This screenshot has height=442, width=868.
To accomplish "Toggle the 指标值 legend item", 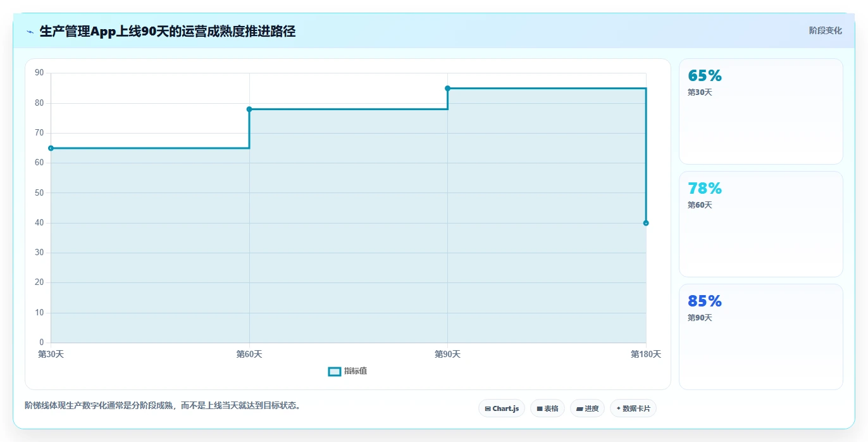I will click(x=347, y=371).
